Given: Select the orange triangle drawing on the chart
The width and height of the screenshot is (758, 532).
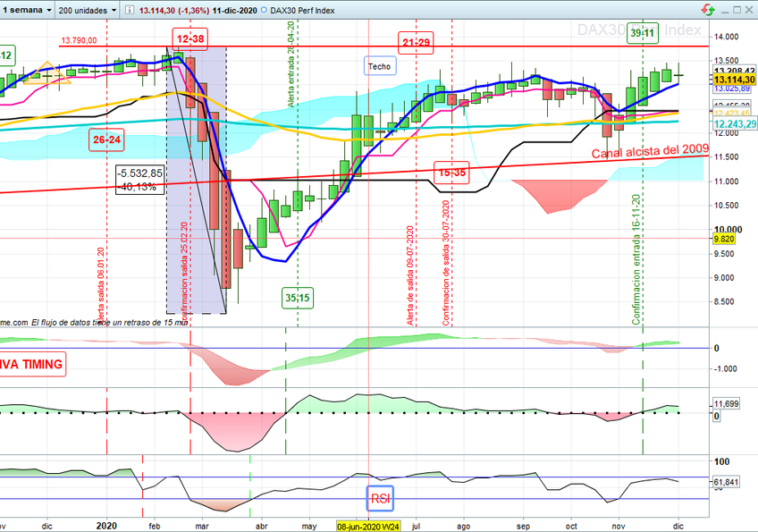Looking at the screenshot, I should 47,72.
